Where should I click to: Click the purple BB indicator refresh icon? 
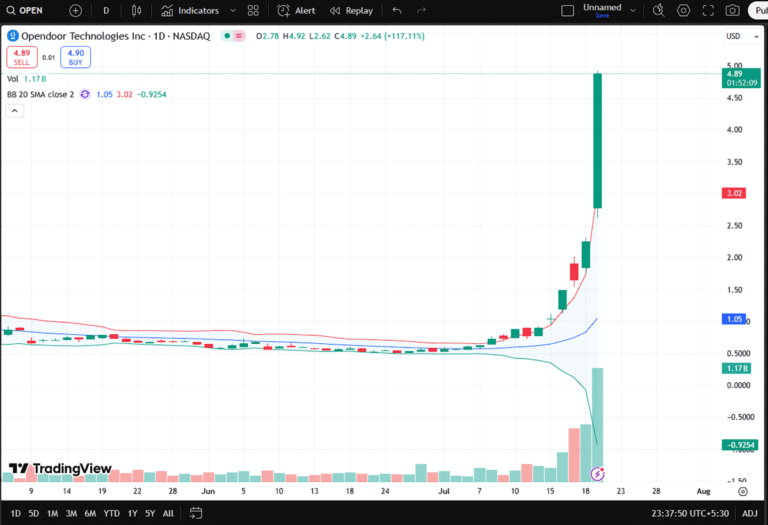85,94
